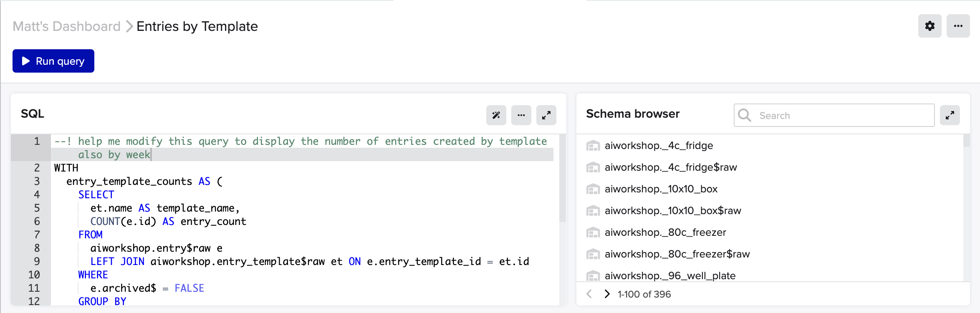Click FROM keyword on line 7

pos(90,235)
